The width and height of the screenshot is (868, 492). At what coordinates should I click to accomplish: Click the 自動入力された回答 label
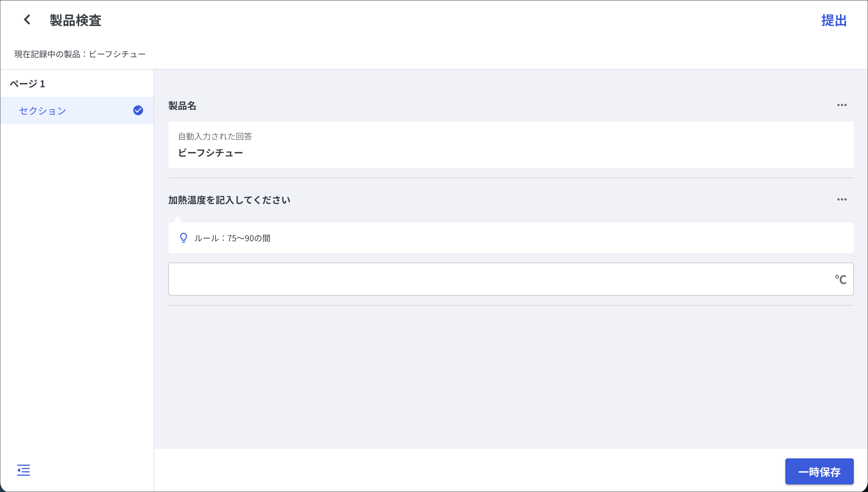(x=215, y=136)
